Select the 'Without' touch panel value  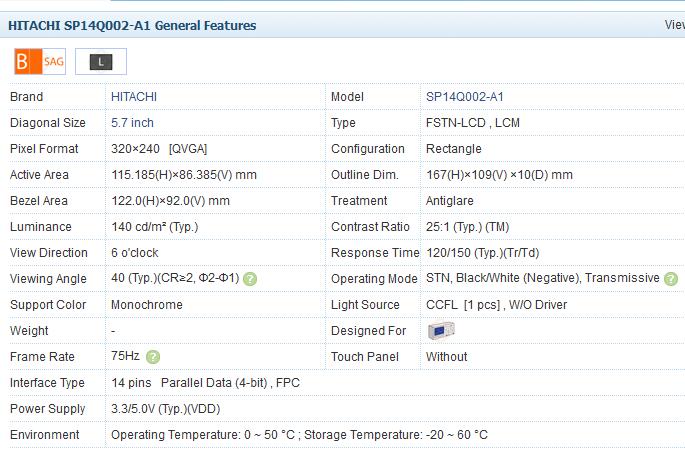446,357
